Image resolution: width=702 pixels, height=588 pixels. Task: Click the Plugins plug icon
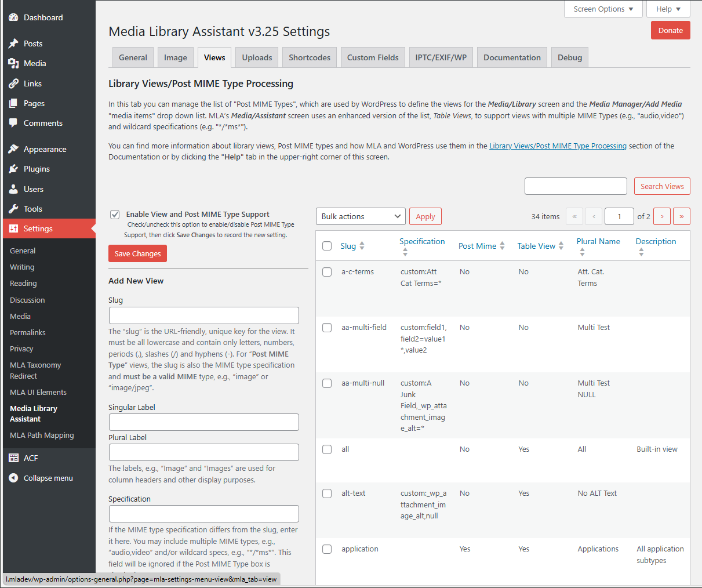point(14,169)
